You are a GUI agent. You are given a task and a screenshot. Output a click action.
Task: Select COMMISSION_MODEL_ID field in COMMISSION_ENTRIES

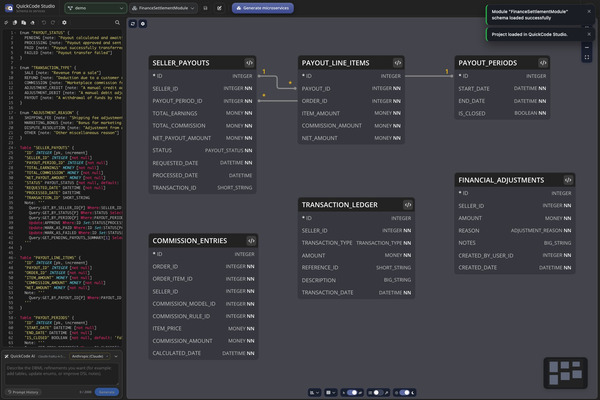tap(204, 304)
